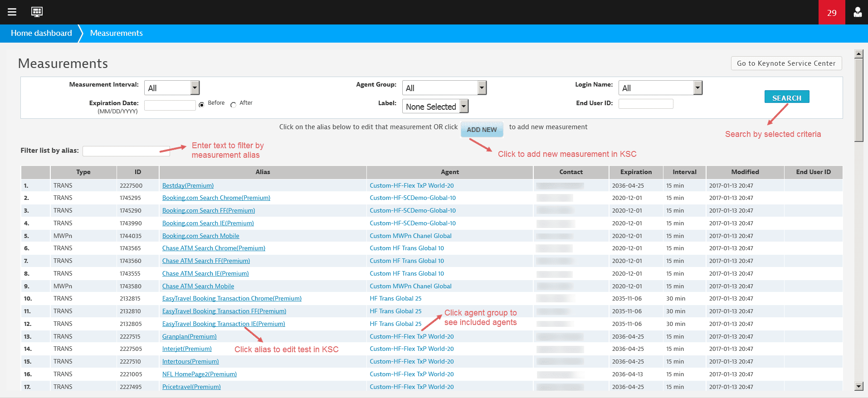The height and width of the screenshot is (398, 868).
Task: Click the Type column header
Action: coord(83,172)
